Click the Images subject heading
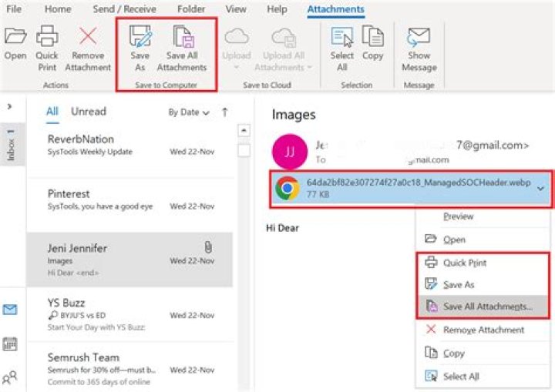The image size is (555, 392). 294,115
